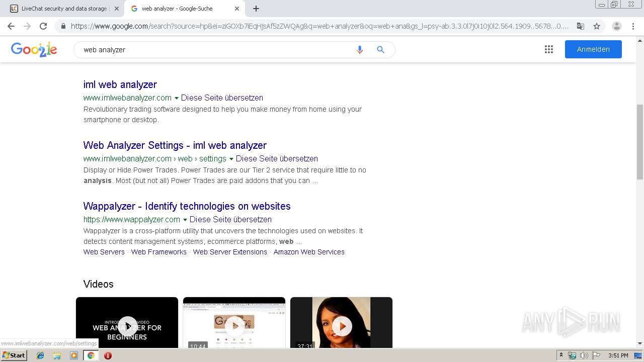Translate the Web Analyzer Settings result page
Viewport: 644px width, 362px height.
(x=277, y=158)
